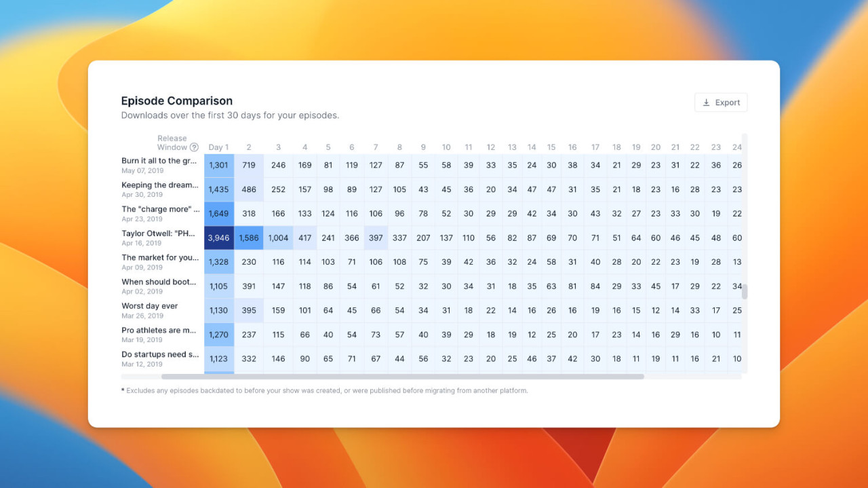
Task: Click the footnote about backdated episodes
Action: (325, 390)
